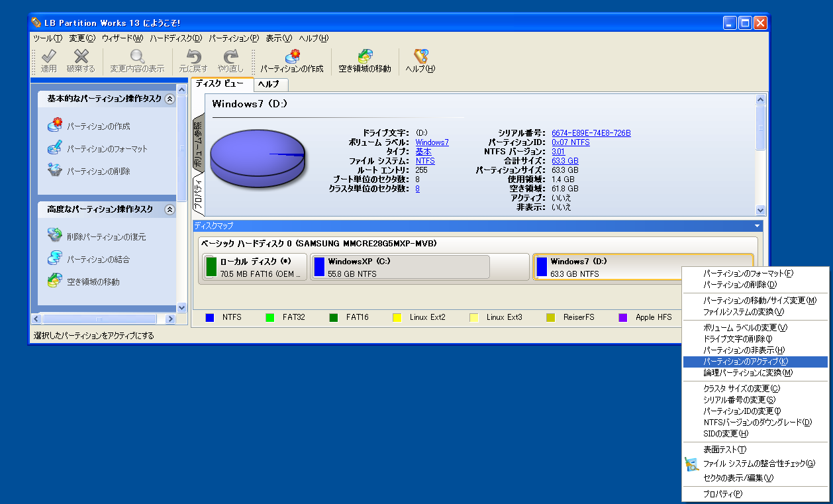The height and width of the screenshot is (504, 833).
Task: Click the NTFS file system link
Action: pos(424,160)
